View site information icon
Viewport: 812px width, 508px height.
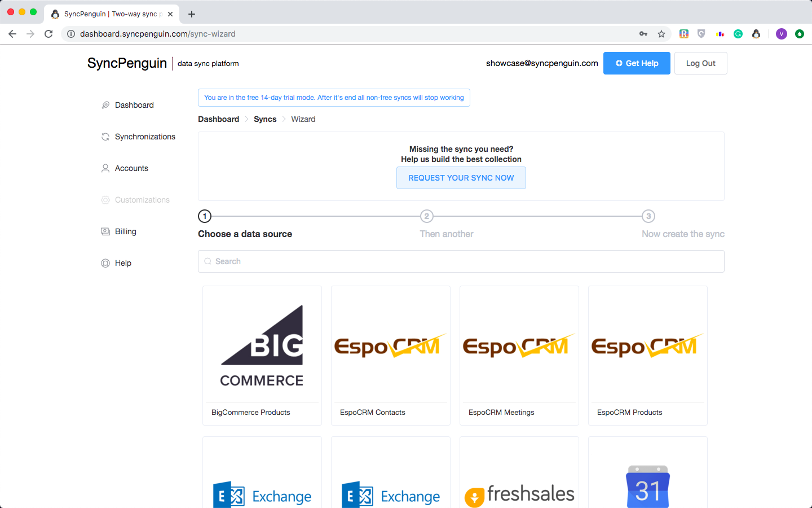71,34
